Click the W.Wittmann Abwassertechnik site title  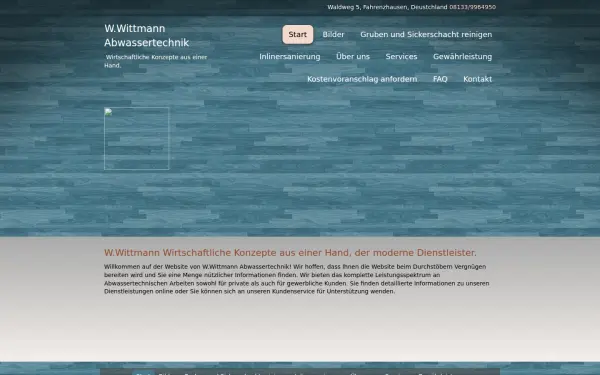[147, 36]
